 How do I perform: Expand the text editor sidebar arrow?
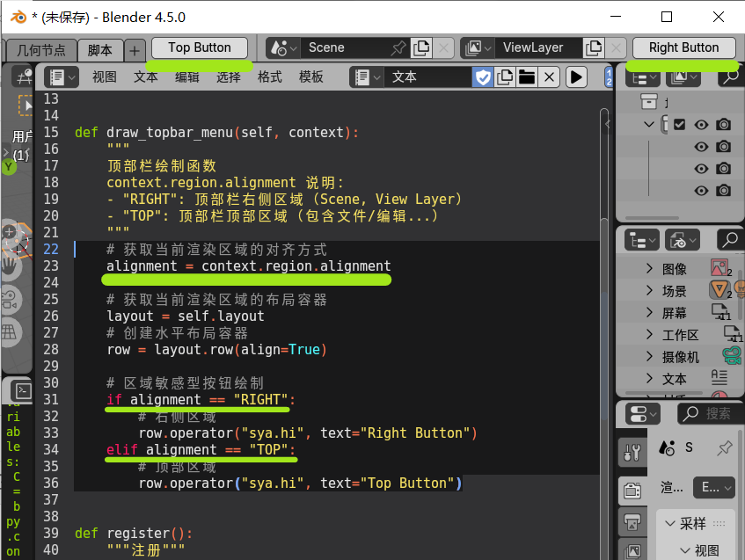607,125
